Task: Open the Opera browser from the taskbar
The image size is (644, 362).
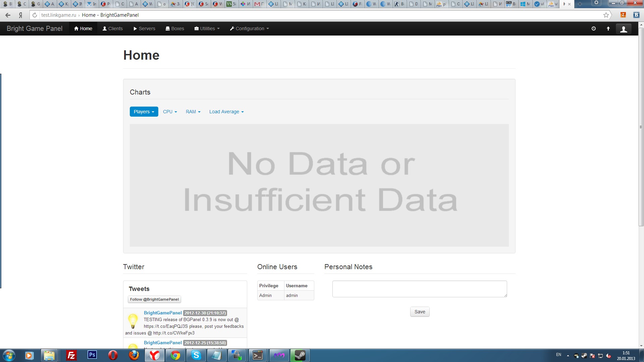Action: 113,355
